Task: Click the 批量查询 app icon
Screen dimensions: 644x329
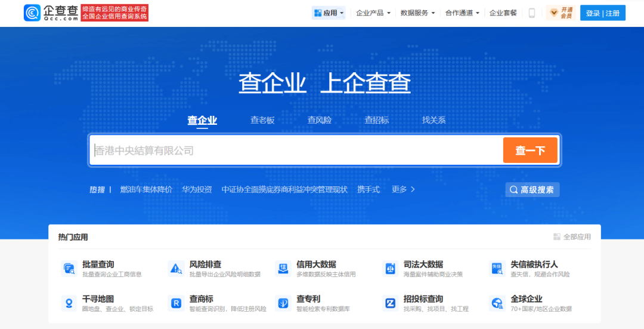Action: [x=69, y=269]
